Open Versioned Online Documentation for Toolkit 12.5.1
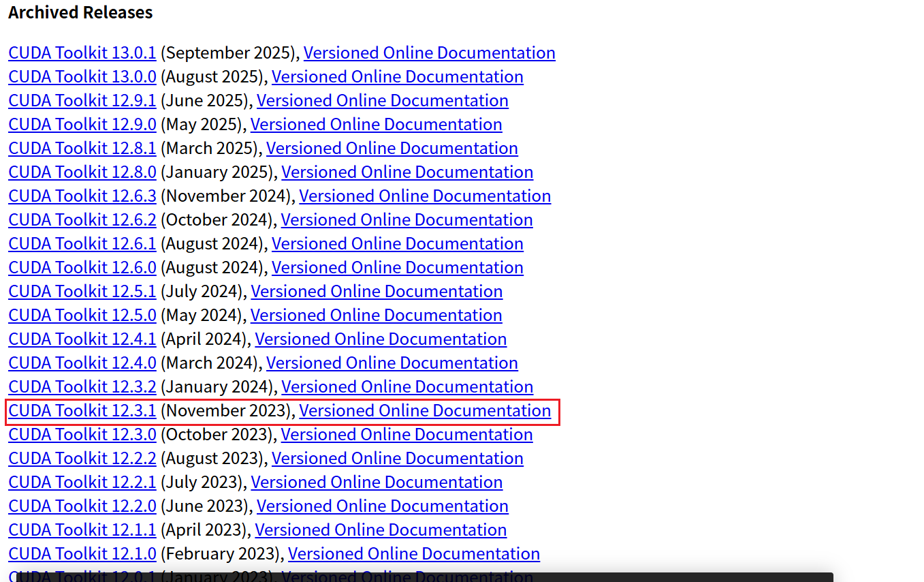The height and width of the screenshot is (582, 924). coord(377,291)
